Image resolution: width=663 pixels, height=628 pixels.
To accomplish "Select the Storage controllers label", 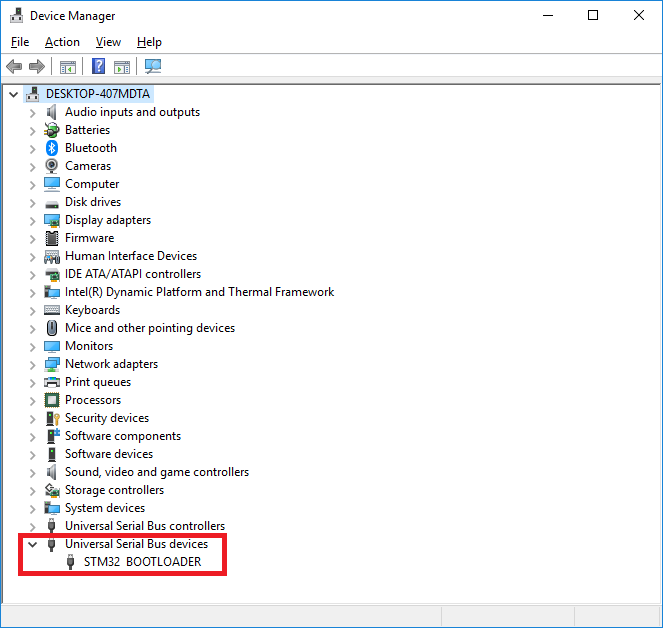I will [114, 490].
